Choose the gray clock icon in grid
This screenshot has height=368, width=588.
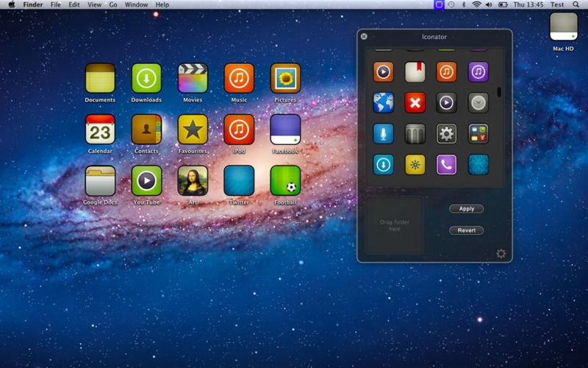tap(478, 102)
